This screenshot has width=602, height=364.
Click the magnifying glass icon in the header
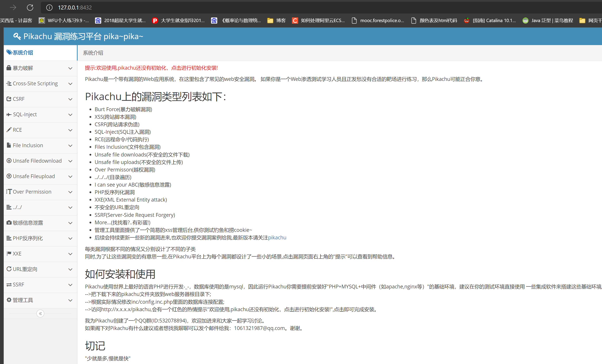[17, 36]
